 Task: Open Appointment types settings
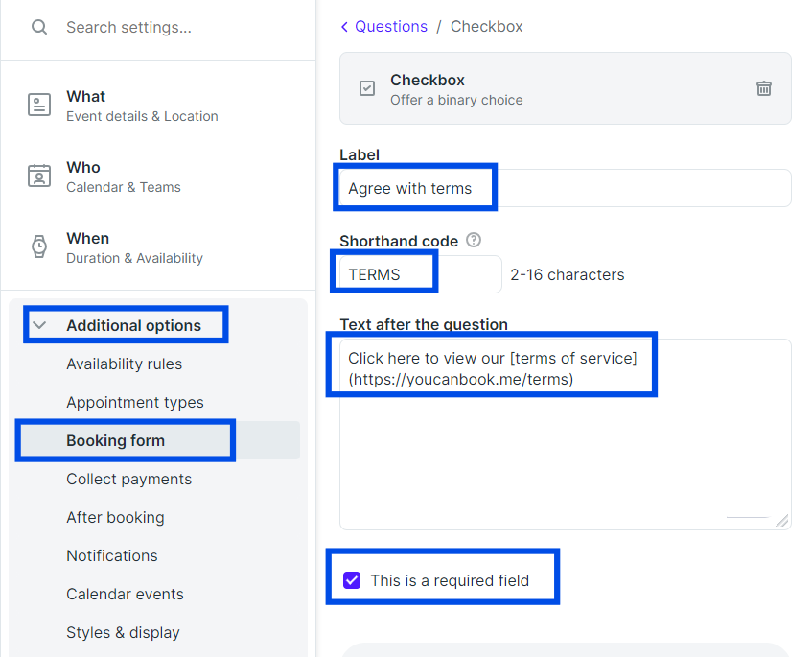(x=135, y=402)
